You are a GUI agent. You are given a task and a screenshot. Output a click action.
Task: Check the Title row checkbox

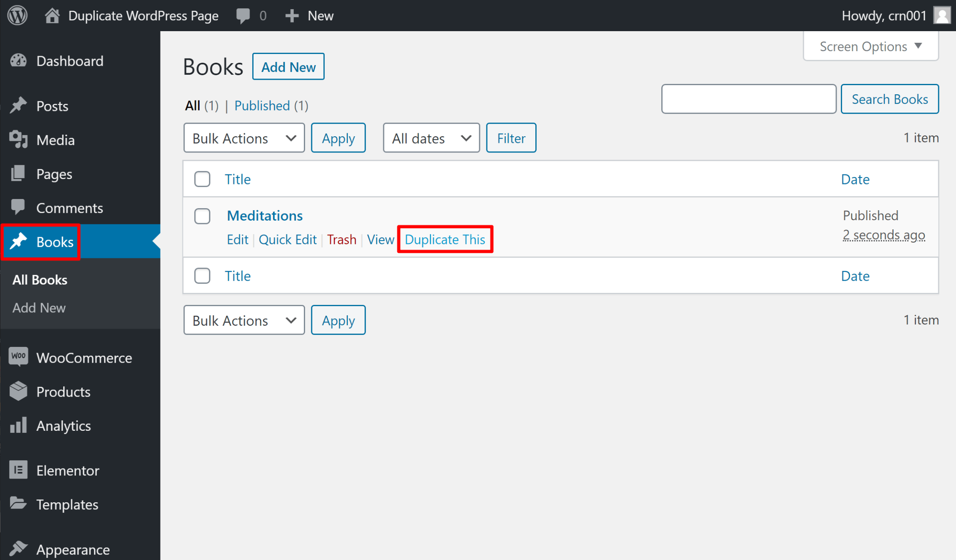pyautogui.click(x=202, y=178)
